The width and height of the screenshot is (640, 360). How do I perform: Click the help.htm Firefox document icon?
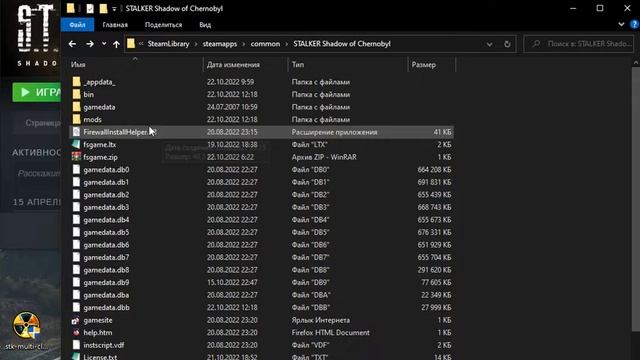pyautogui.click(x=76, y=333)
